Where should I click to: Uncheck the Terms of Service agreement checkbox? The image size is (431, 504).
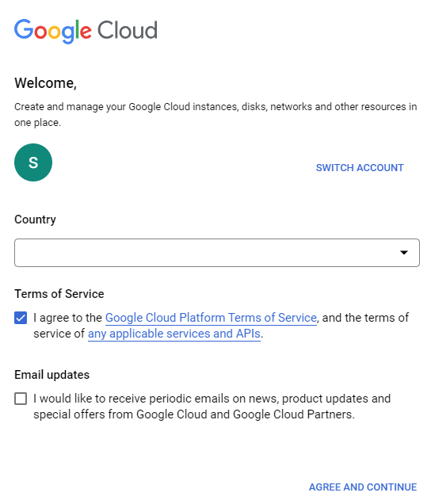[21, 318]
